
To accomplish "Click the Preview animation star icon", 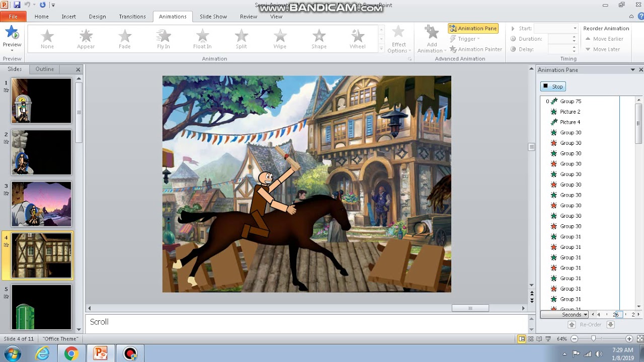I will click(12, 33).
